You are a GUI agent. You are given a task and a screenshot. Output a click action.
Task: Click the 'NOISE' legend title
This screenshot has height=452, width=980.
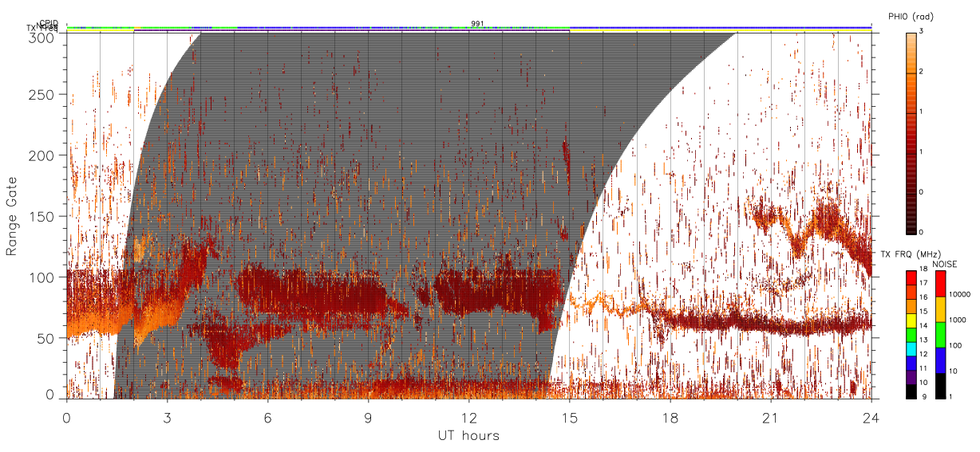pos(945,264)
